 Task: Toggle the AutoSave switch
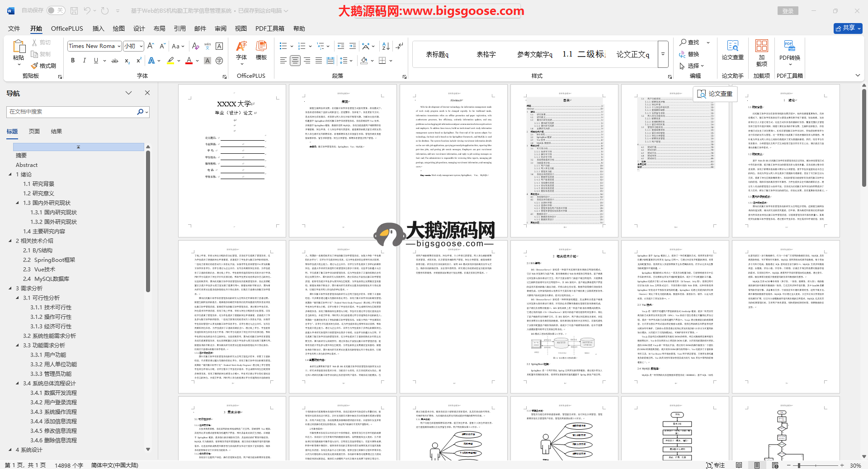56,10
